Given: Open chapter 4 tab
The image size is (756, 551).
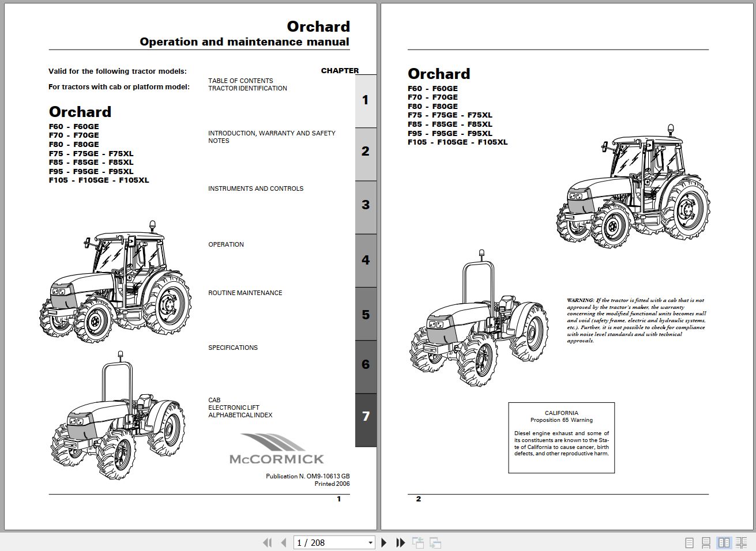Looking at the screenshot, I should [366, 261].
